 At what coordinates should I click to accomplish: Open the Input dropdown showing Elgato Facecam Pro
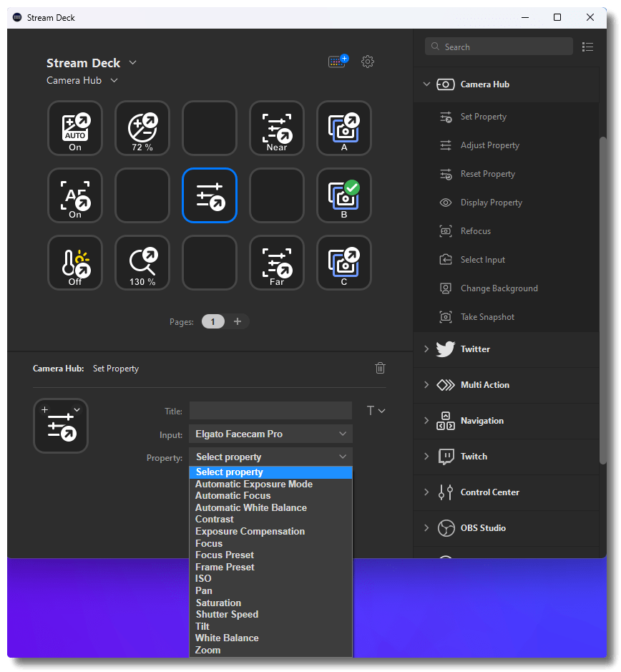pyautogui.click(x=270, y=434)
